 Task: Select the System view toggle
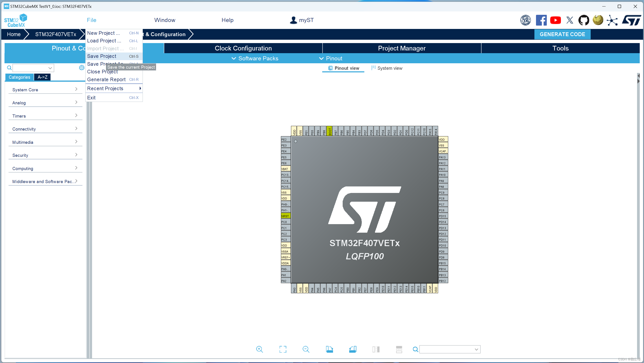(x=386, y=68)
